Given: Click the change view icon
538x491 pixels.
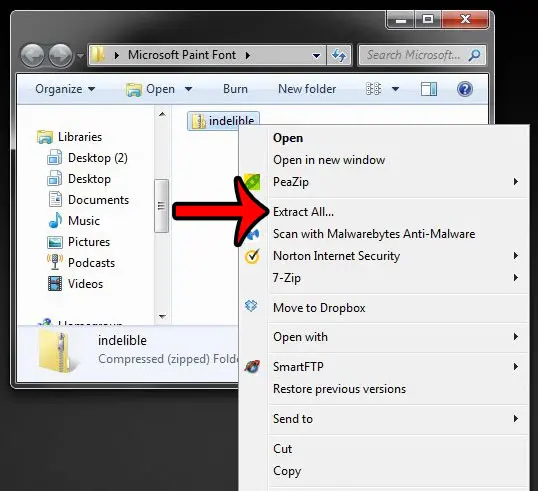Looking at the screenshot, I should [373, 89].
